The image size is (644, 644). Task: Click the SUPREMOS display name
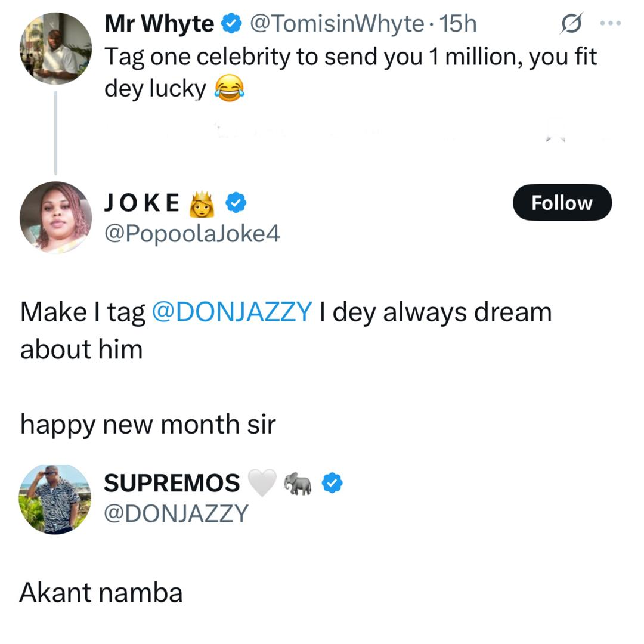(x=172, y=483)
